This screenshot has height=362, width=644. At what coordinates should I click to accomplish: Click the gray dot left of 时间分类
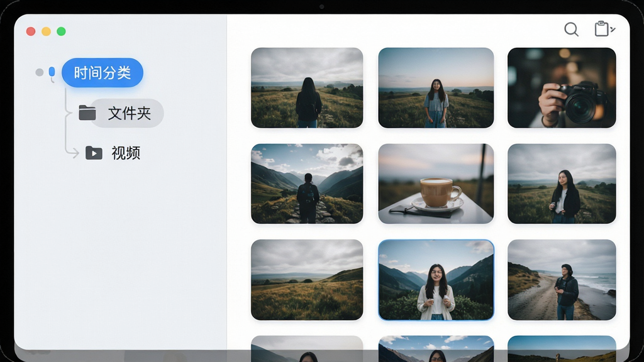pos(40,72)
